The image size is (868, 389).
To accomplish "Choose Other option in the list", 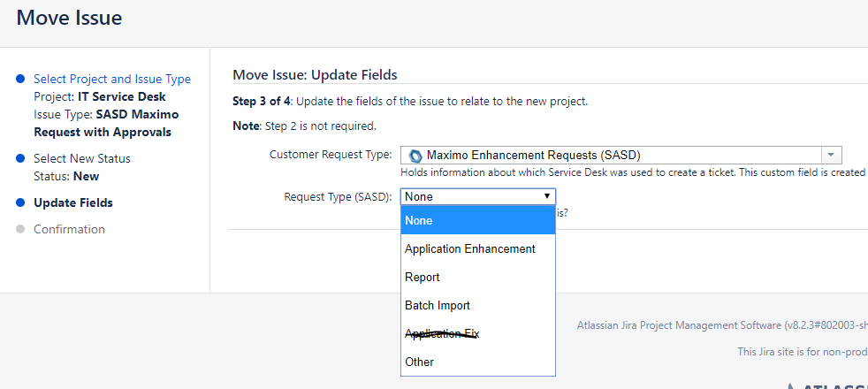I will 478,362.
